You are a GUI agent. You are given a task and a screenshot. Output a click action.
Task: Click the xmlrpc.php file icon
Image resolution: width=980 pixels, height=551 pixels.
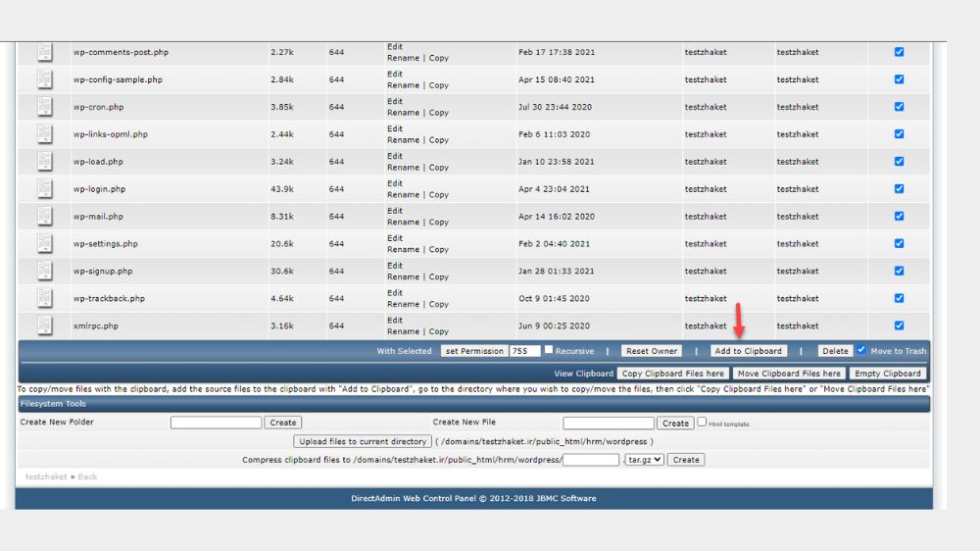(44, 326)
